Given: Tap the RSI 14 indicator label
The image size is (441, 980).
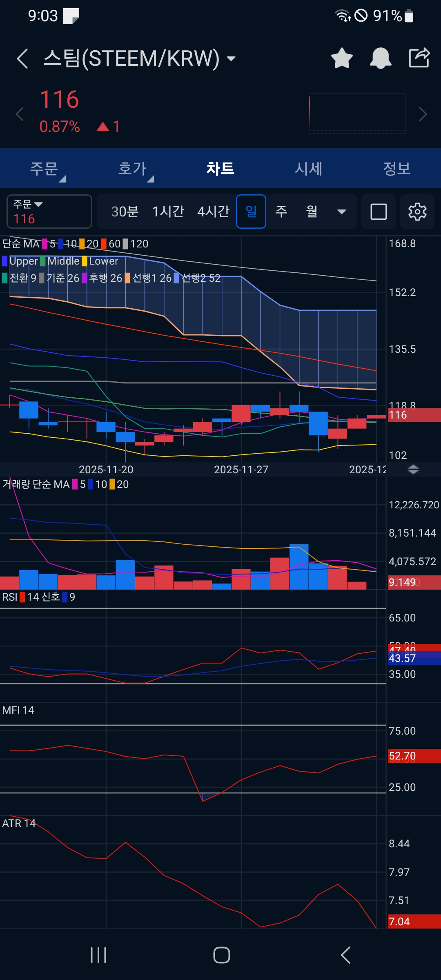Looking at the screenshot, I should pos(21,597).
